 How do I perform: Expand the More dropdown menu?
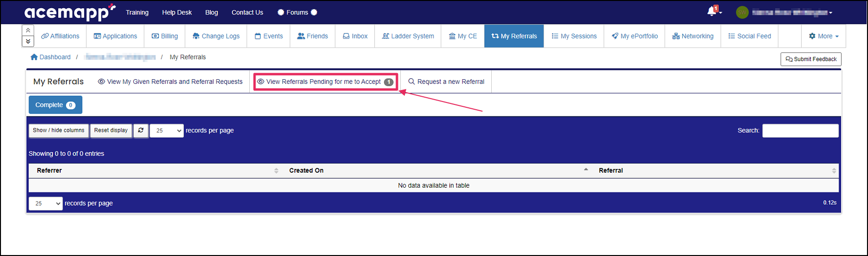coord(824,36)
